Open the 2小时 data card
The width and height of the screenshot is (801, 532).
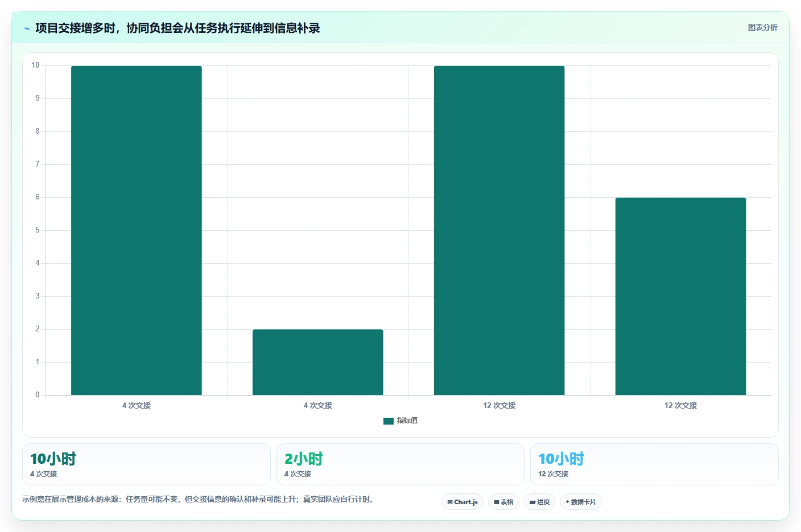400,464
